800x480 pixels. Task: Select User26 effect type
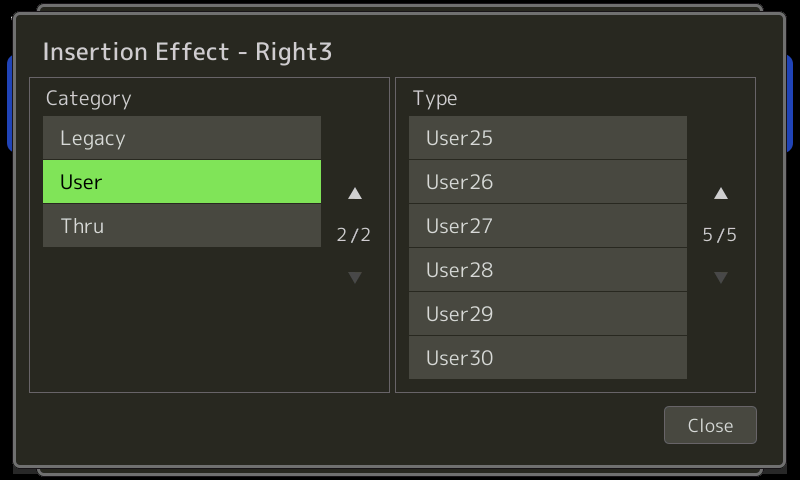coord(547,182)
